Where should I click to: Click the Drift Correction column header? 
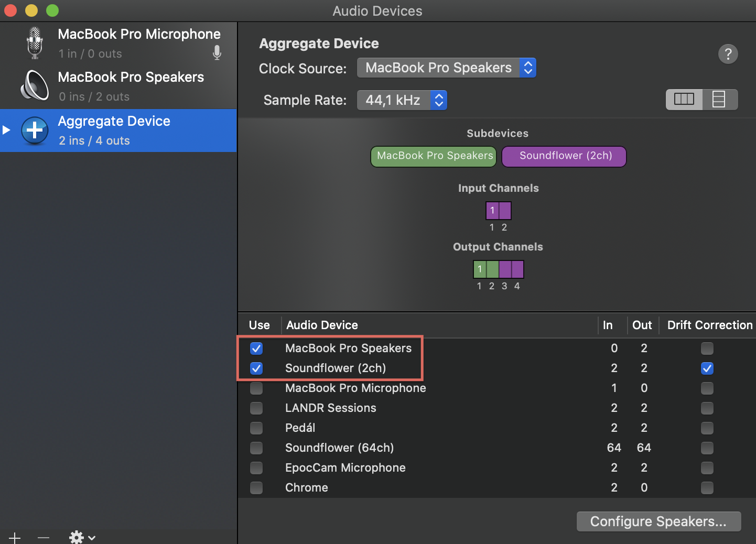710,325
